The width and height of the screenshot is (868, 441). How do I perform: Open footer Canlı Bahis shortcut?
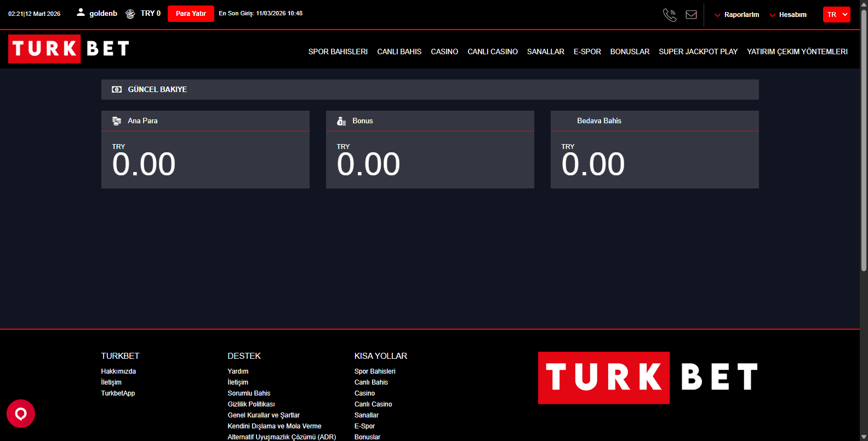371,382
